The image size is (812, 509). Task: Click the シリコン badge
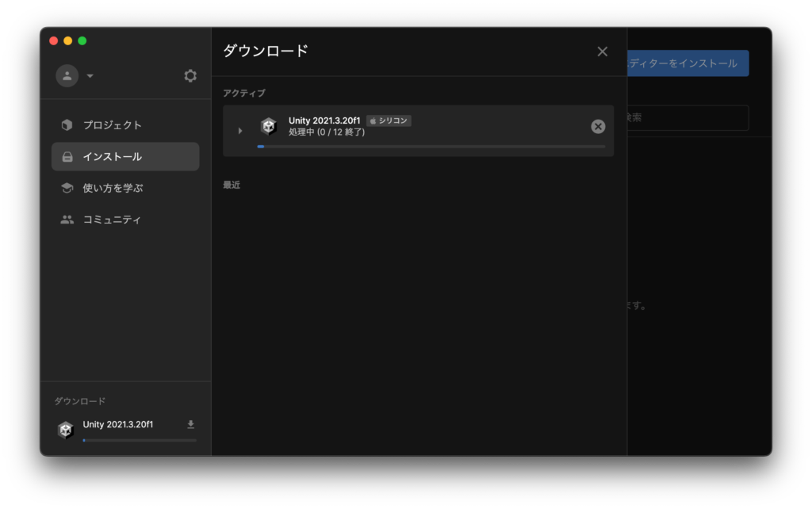[x=389, y=121]
